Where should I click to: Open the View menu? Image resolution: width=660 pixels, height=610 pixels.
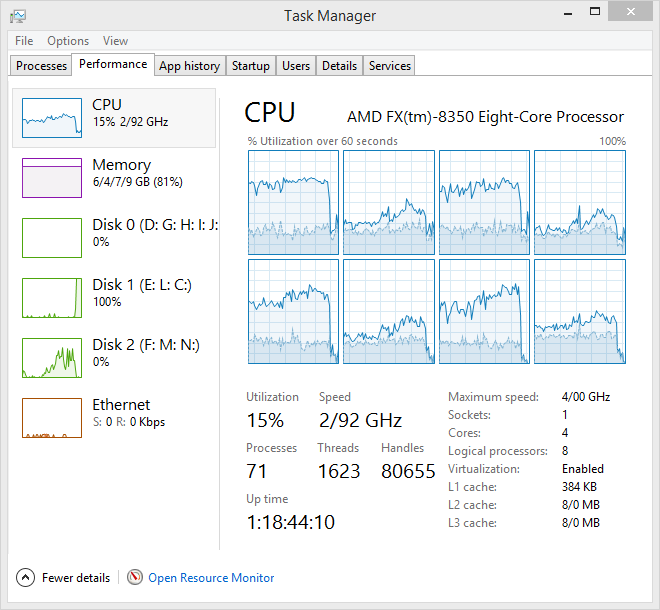(x=115, y=41)
